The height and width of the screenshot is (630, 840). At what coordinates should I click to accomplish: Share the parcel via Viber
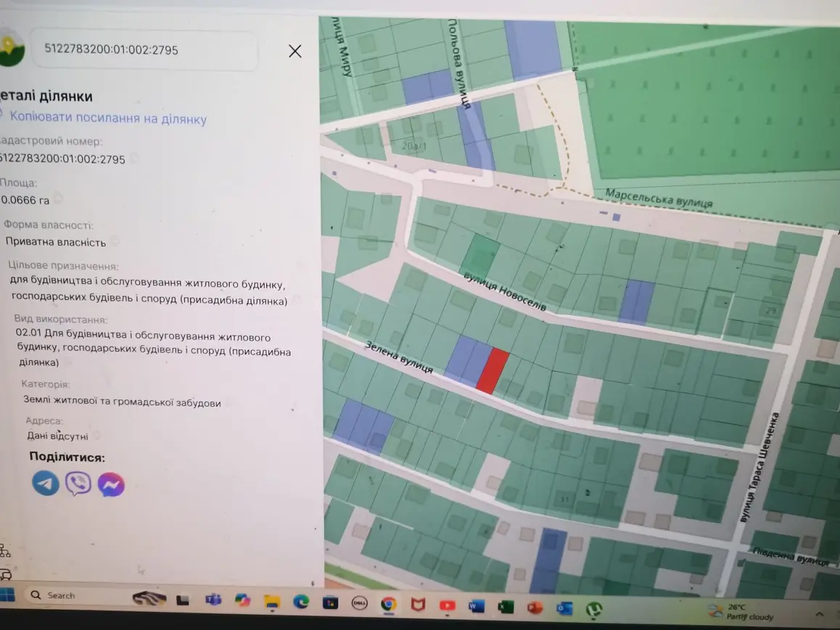[x=78, y=484]
